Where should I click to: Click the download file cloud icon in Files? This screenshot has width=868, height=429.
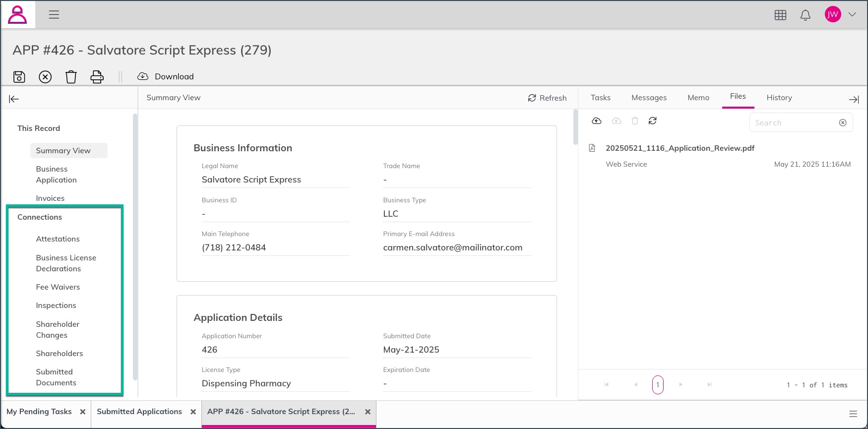click(617, 121)
